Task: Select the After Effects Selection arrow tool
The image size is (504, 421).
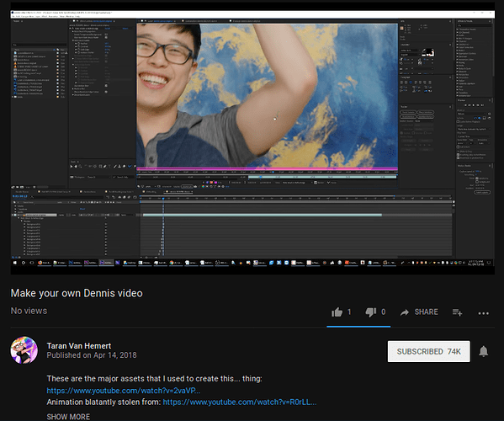Action: [x=72, y=166]
